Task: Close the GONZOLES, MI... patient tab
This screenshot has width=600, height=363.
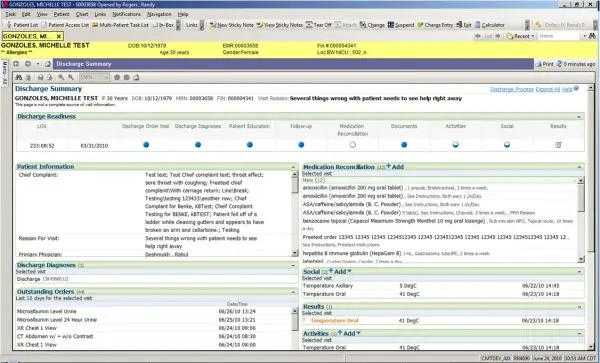Action: pyautogui.click(x=59, y=36)
